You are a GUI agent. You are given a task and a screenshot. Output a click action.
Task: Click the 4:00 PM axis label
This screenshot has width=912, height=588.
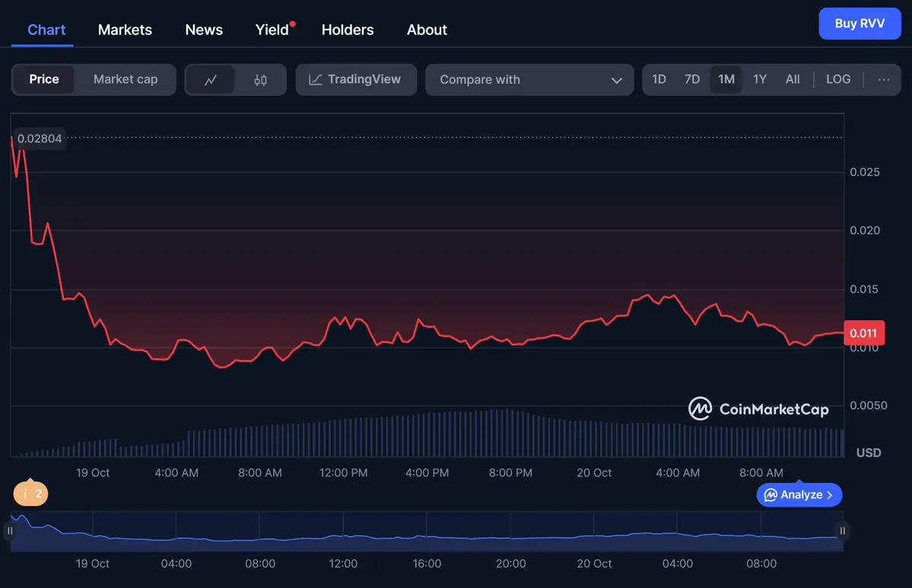click(x=427, y=473)
